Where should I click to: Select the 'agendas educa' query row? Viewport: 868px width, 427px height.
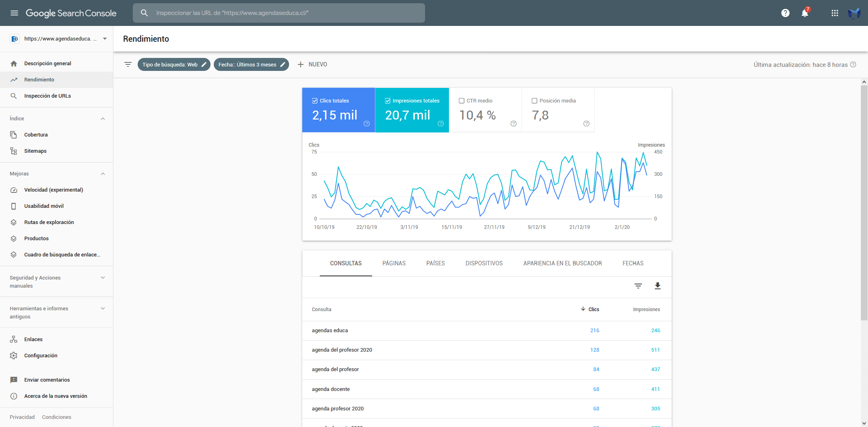[x=487, y=331]
